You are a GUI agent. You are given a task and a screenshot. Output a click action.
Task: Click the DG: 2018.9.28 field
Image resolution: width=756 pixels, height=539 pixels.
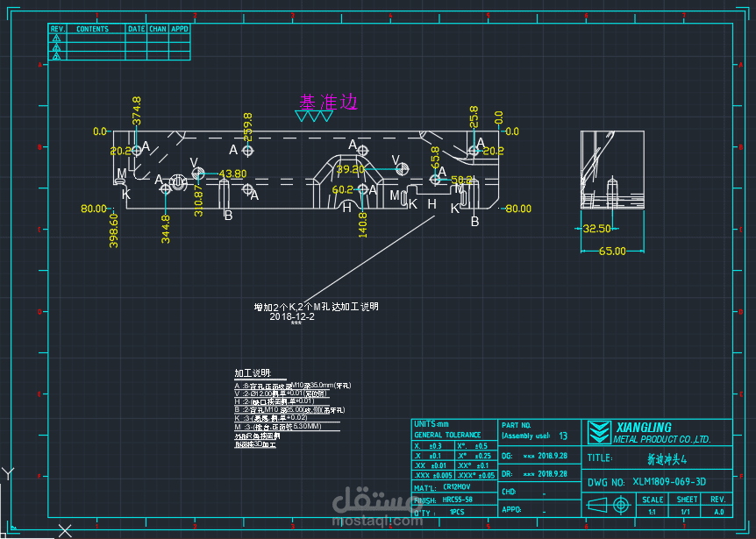pos(534,456)
